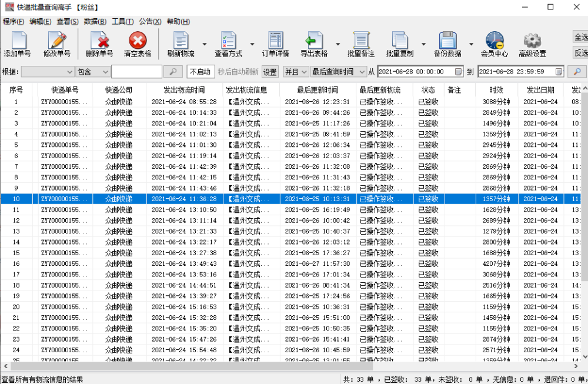Click the horizontal scrollbar right arrow

pyautogui.click(x=576, y=366)
